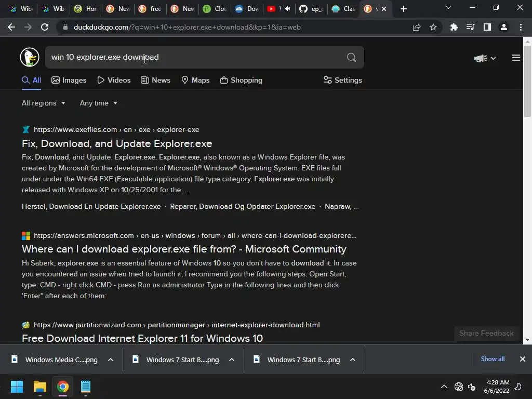Viewport: 532px width, 399px height.
Task: Close the active DuckDuckGo tab
Action: (x=384, y=9)
